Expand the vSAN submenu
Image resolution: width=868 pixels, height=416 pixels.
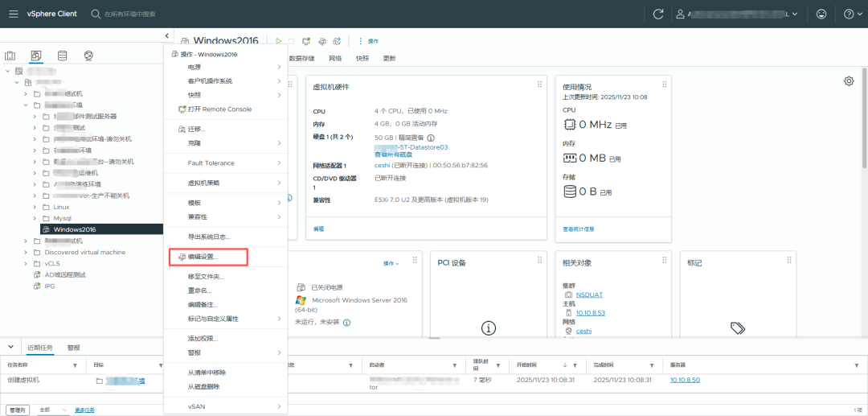click(x=226, y=406)
